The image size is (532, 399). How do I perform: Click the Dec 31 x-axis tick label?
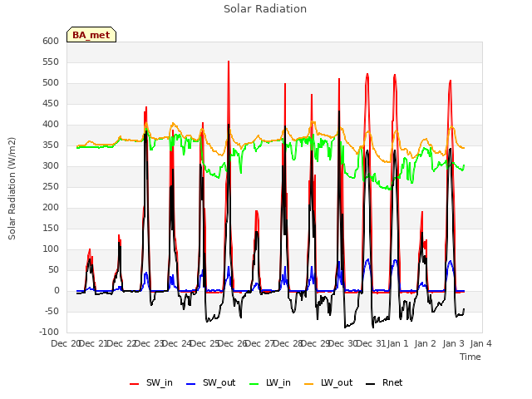tap(371, 343)
